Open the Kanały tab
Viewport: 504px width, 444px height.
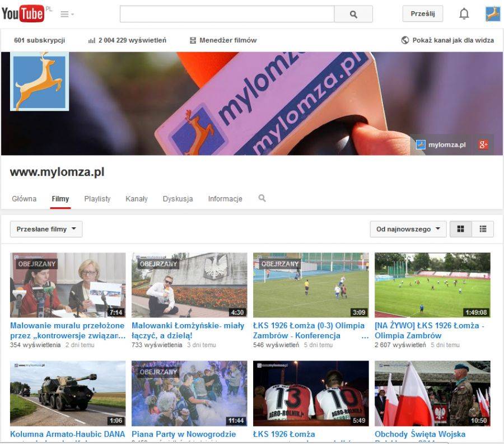tap(137, 199)
